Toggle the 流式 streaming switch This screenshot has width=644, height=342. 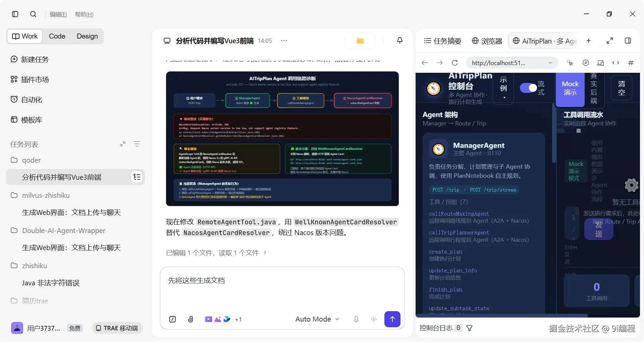coord(529,88)
